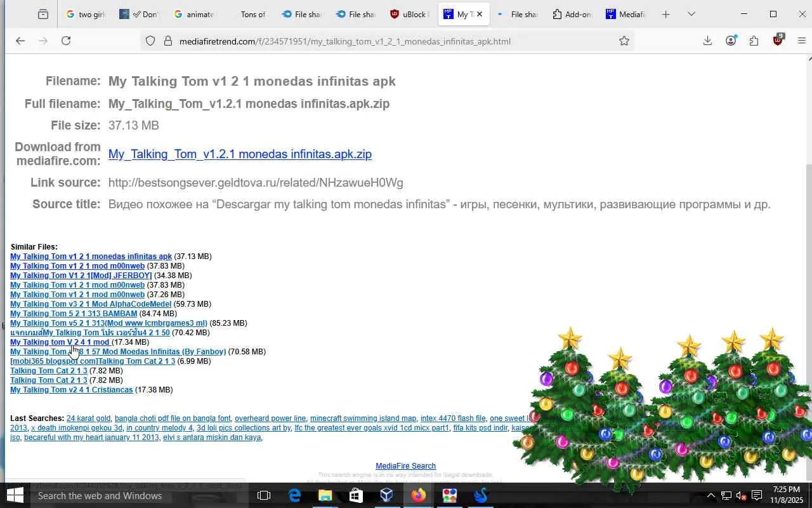Open 'elvi s antara miskin dan kaya' link
This screenshot has width=812, height=508.
click(212, 438)
